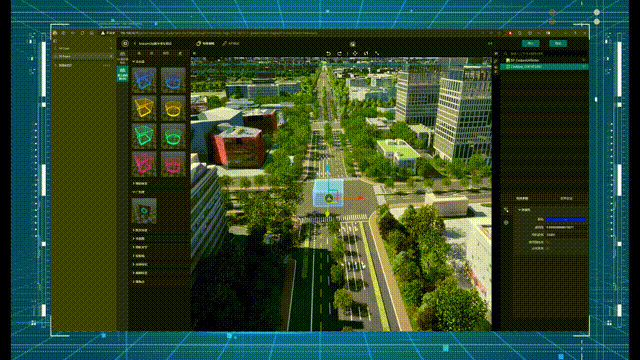640x360 pixels.
Task: Click the rightmost teal button in the header
Action: (558, 43)
